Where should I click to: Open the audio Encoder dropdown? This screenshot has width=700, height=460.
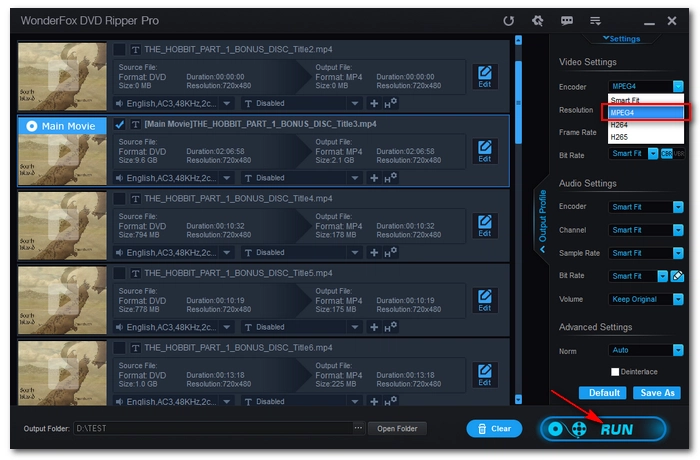pyautogui.click(x=678, y=207)
